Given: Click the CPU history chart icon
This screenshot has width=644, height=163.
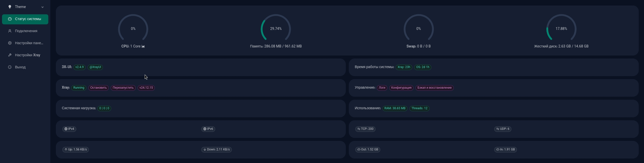Looking at the screenshot, I should pos(143,46).
